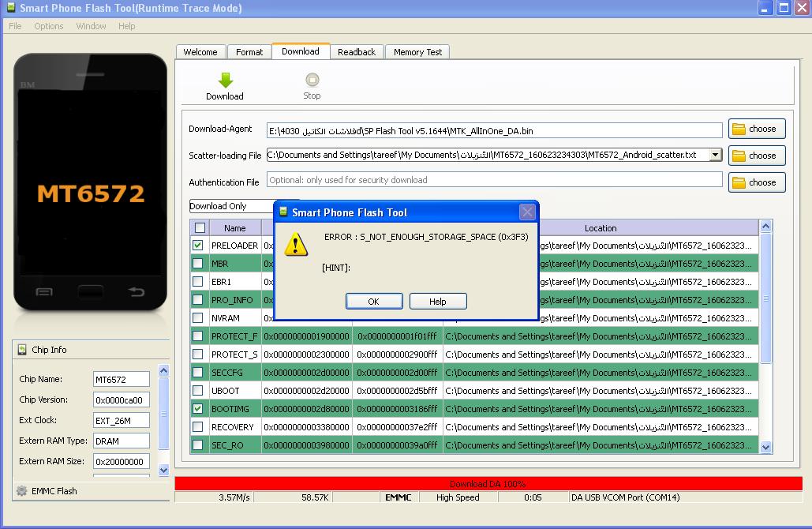
Task: Click the Chip Info panel icon
Action: tap(22, 350)
